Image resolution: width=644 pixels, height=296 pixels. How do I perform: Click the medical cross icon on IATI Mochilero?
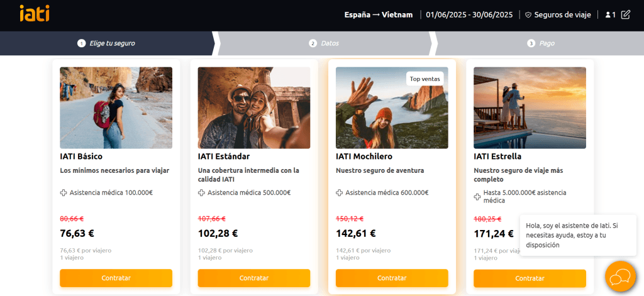pyautogui.click(x=339, y=192)
